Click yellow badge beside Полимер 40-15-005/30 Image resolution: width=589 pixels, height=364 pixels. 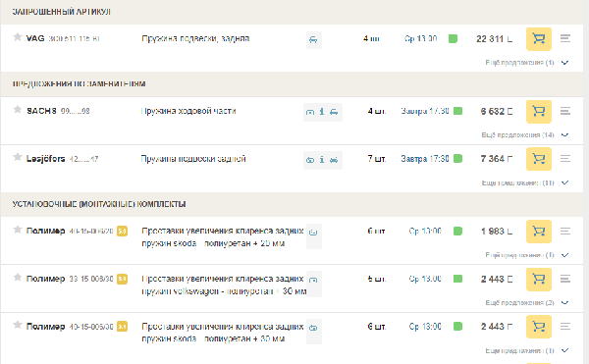122,327
